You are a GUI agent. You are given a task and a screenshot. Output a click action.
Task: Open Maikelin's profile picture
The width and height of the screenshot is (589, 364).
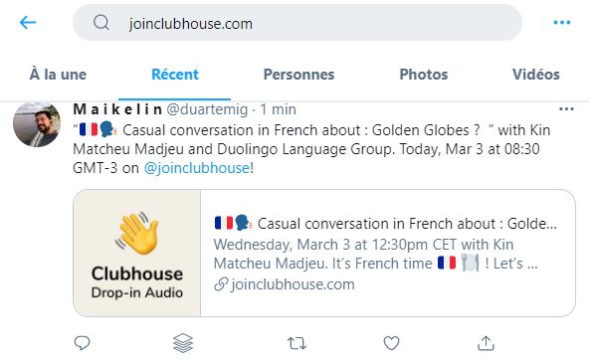37,124
